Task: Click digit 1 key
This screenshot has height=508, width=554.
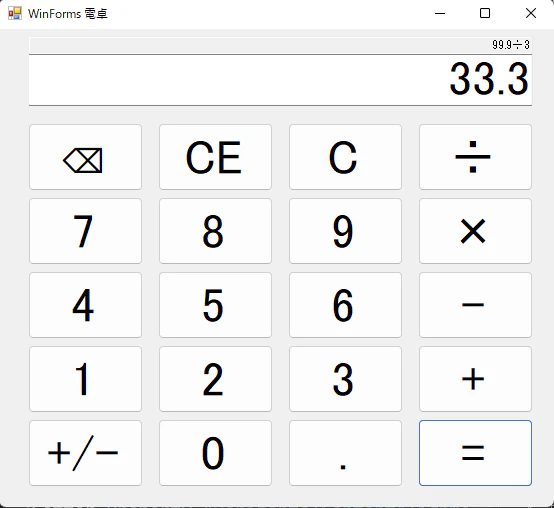Action: (86, 379)
